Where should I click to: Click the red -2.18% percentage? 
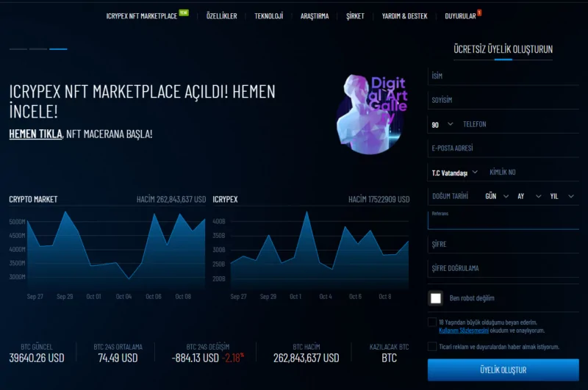tap(233, 358)
